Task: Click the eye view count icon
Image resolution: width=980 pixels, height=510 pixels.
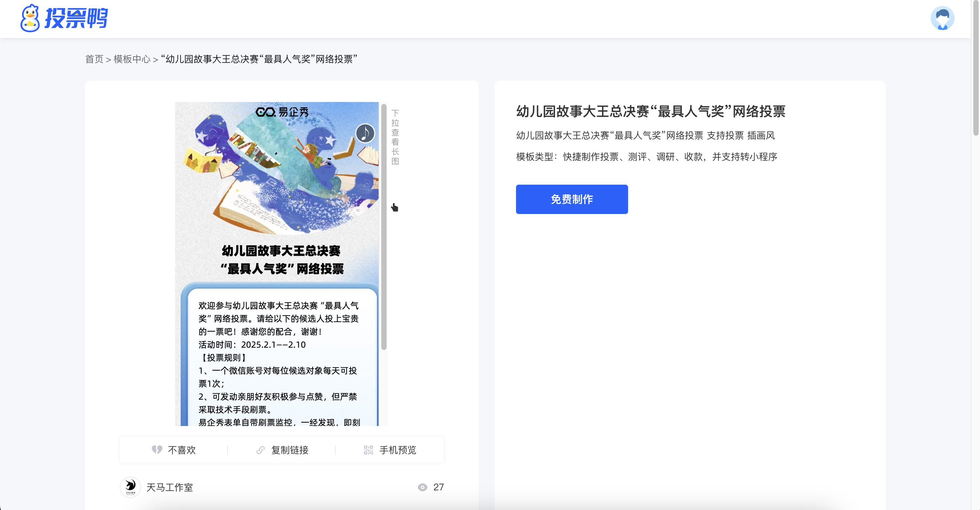Action: pyautogui.click(x=422, y=487)
